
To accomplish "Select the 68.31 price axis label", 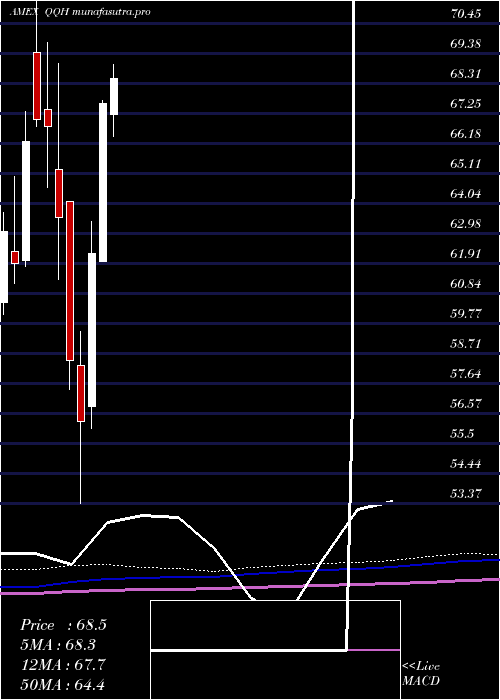I will coord(466,74).
